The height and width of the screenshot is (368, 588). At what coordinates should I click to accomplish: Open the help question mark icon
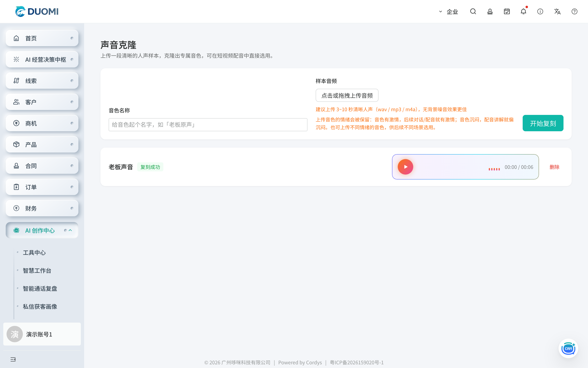[x=574, y=11]
